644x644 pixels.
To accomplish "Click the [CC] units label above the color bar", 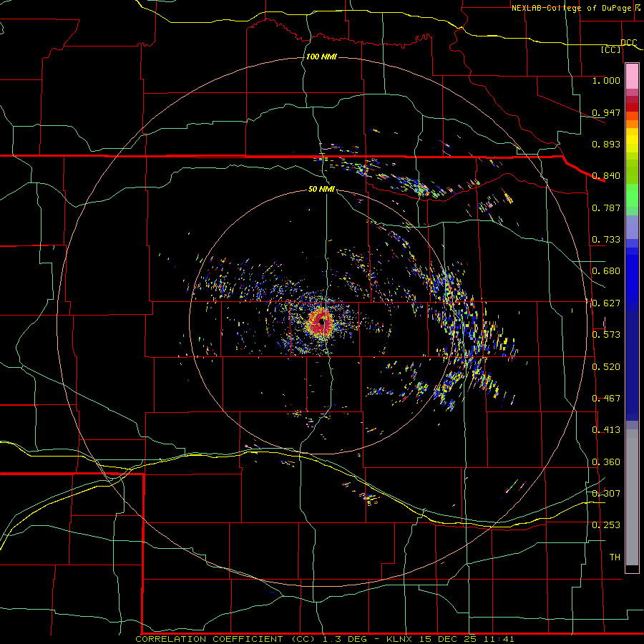I will coord(611,49).
